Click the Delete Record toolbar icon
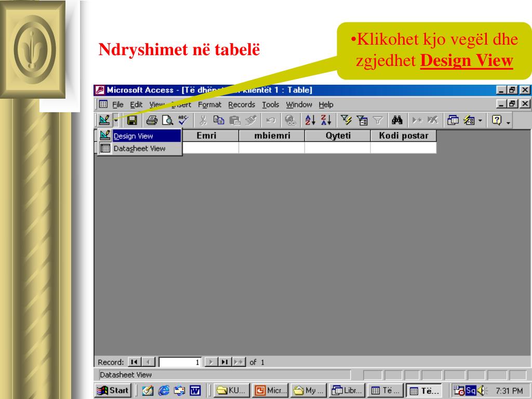The width and height of the screenshot is (532, 399). pos(433,120)
